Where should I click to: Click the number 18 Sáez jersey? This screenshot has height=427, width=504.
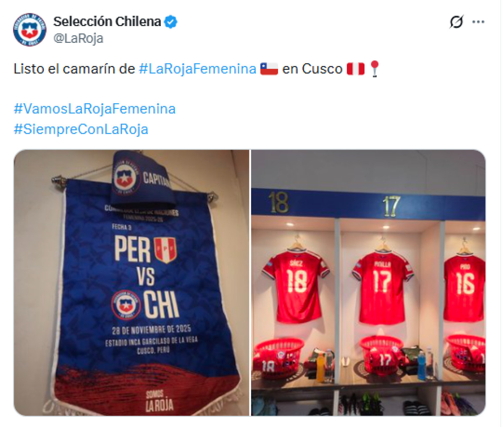coord(295,285)
